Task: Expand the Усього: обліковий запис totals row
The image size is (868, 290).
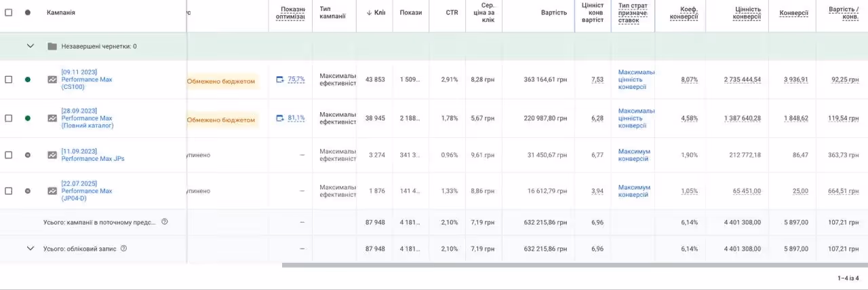Action: 30,249
